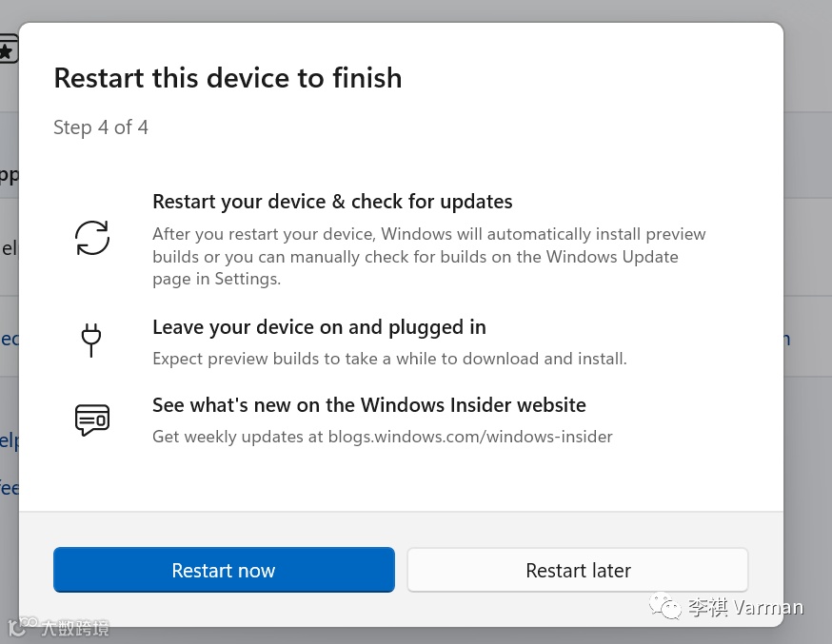This screenshot has height=644, width=832.
Task: Click the paragraph about automatically installing preview builds
Action: pyautogui.click(x=428, y=256)
